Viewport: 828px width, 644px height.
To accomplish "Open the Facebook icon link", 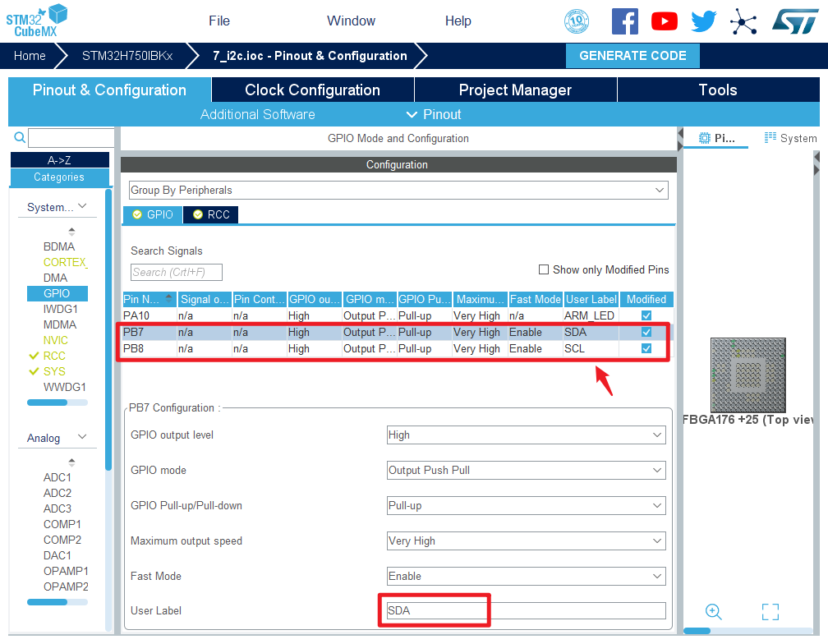I will (x=625, y=21).
